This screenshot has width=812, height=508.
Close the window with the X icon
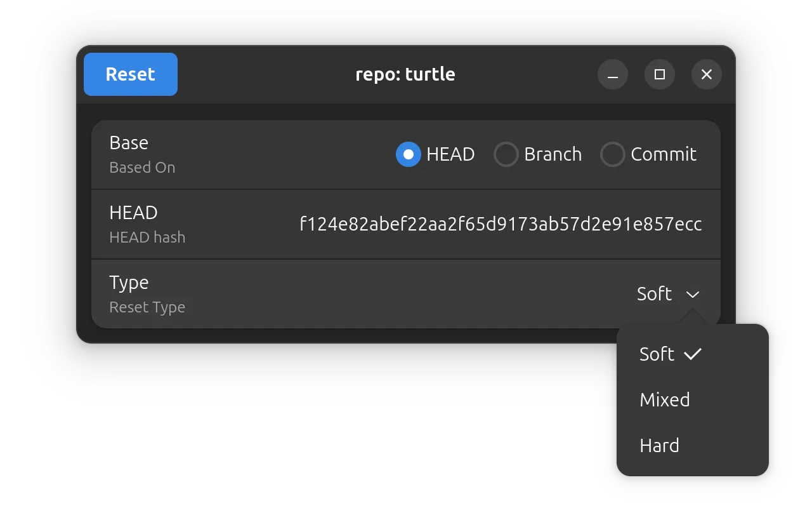point(707,75)
